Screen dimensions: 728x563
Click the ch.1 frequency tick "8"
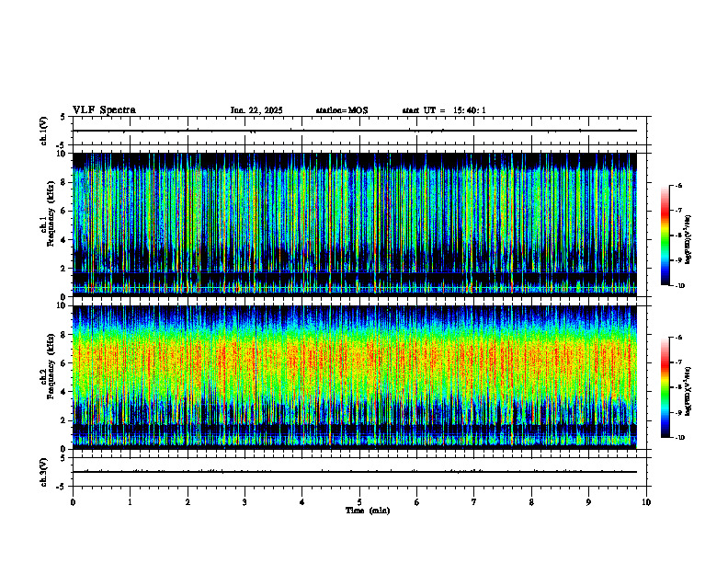[x=64, y=182]
